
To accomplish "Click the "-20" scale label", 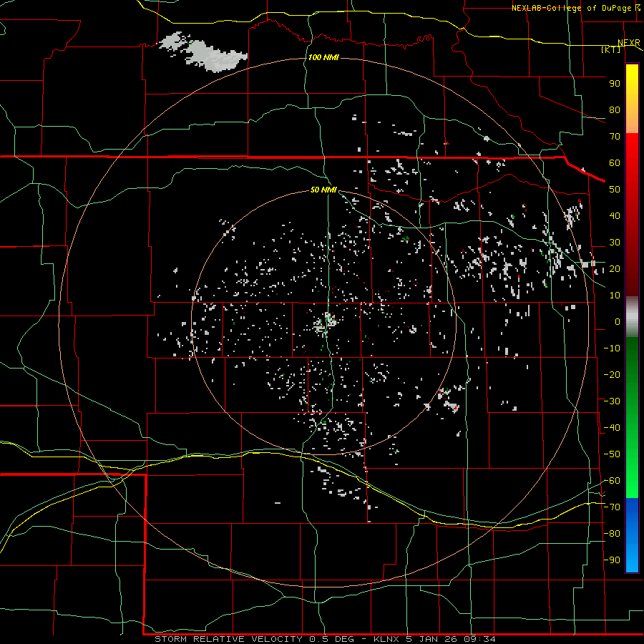I will [612, 374].
